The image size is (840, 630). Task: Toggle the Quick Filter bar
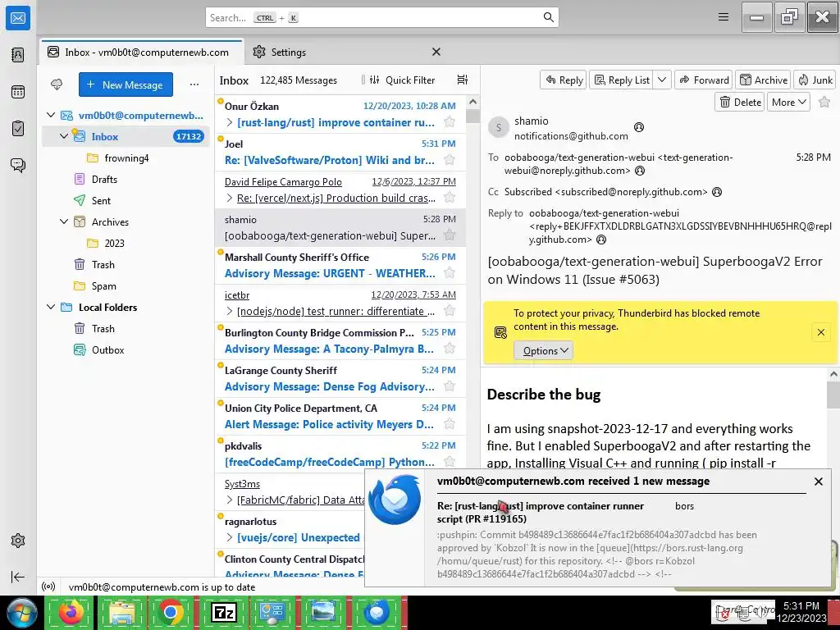[x=403, y=80]
